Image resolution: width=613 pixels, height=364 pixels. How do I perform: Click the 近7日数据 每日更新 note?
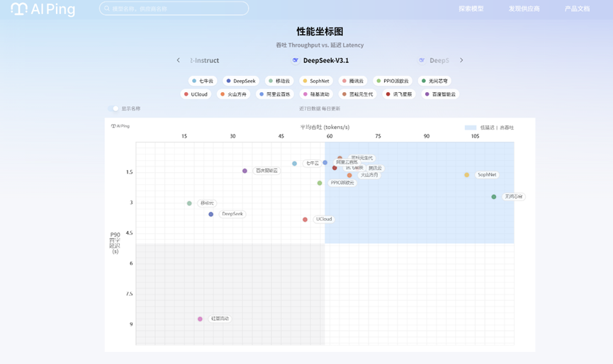pyautogui.click(x=320, y=108)
